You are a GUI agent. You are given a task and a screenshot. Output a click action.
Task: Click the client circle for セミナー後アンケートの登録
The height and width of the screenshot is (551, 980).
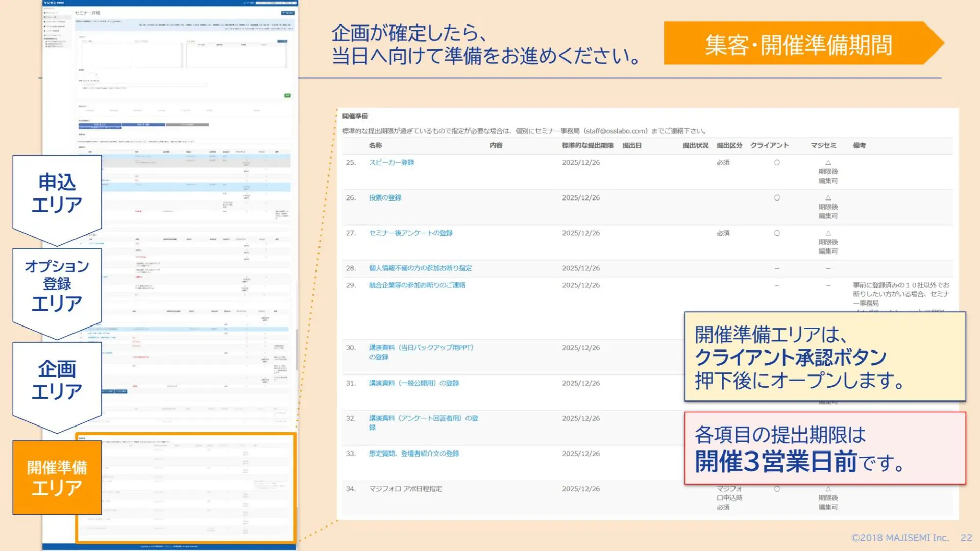[x=777, y=233]
